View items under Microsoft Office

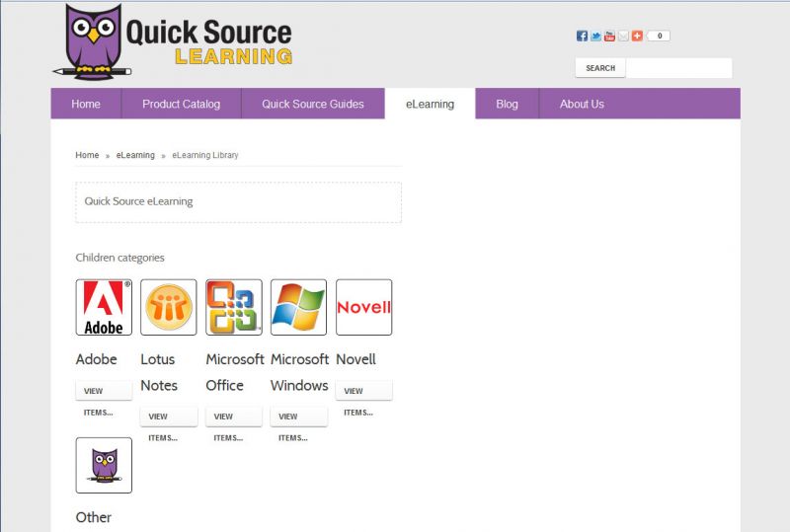(234, 417)
